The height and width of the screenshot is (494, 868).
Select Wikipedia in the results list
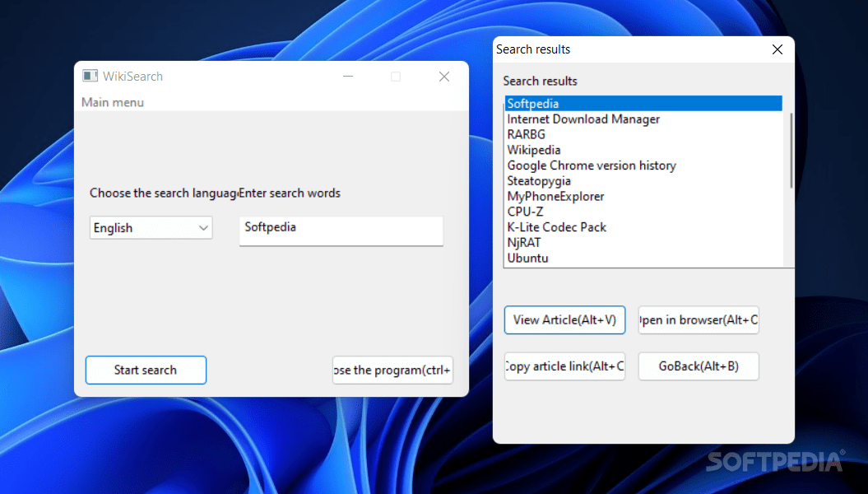643,150
